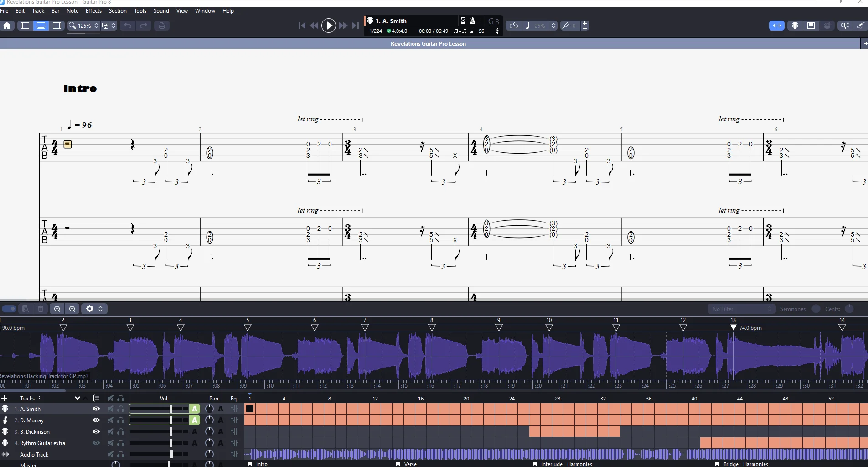
Task: Zoom in the audio waveform
Action: (x=72, y=309)
